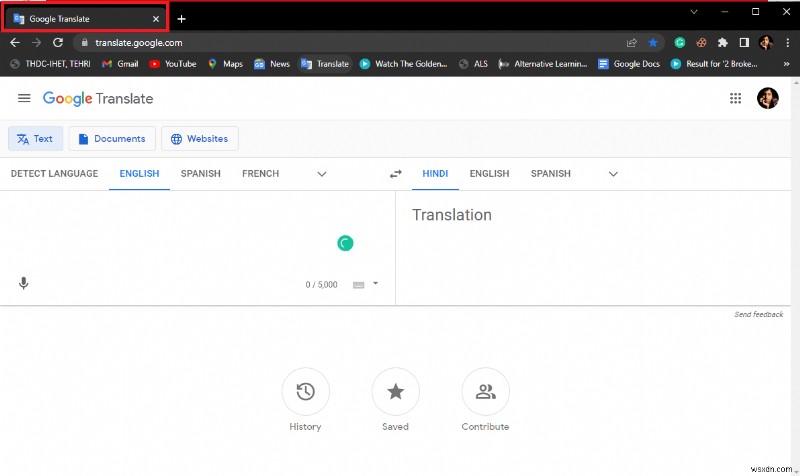The height and width of the screenshot is (476, 800).
Task: Click the share page icon in address bar
Action: 632,43
